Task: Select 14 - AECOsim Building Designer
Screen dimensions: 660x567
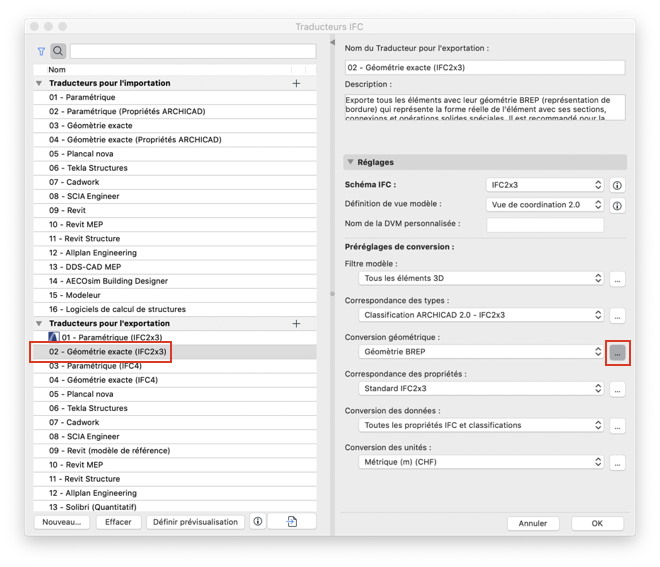Action: click(x=175, y=281)
